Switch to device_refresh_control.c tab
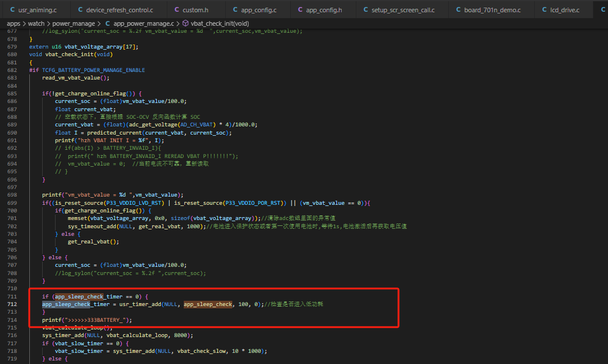Viewport: 608px width, 364px height. [x=115, y=10]
